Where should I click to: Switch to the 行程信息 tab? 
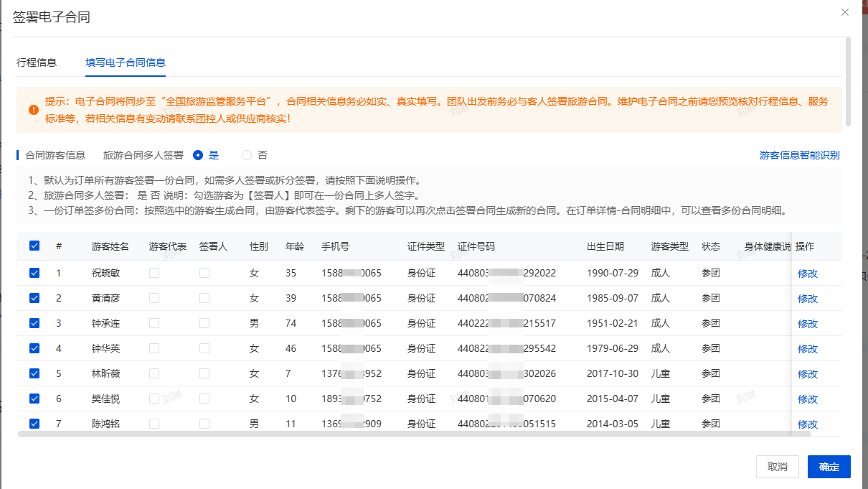(x=37, y=62)
